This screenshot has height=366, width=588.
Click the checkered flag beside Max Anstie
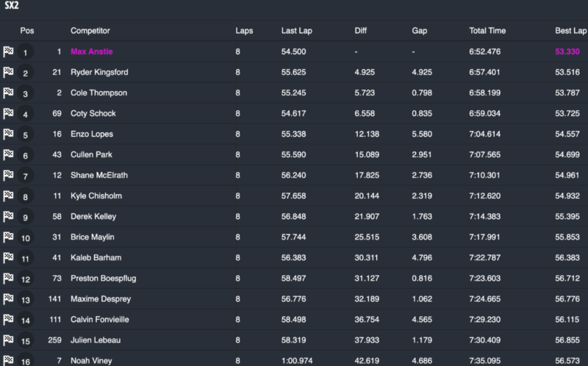[x=8, y=51]
